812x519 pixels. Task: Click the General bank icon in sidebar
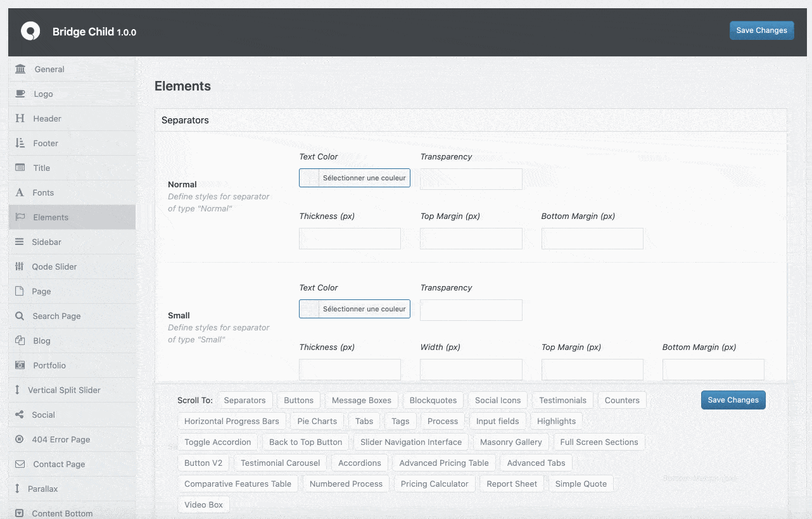tap(20, 69)
